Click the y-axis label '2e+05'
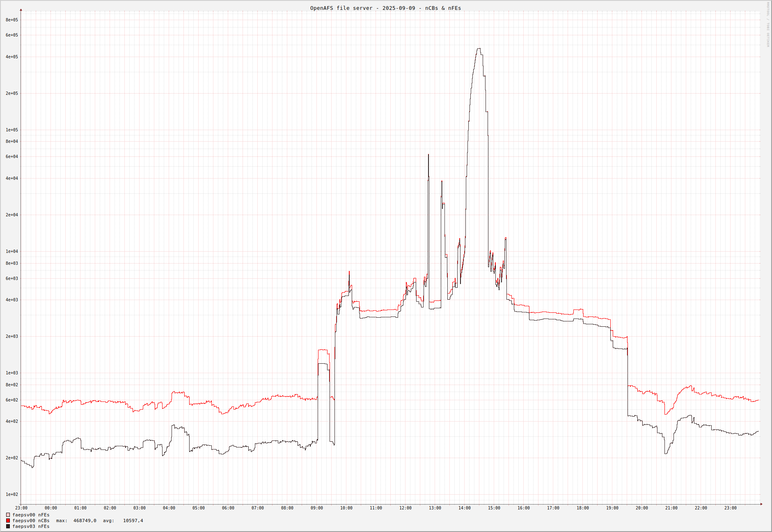772x532 pixels. pyautogui.click(x=12, y=93)
